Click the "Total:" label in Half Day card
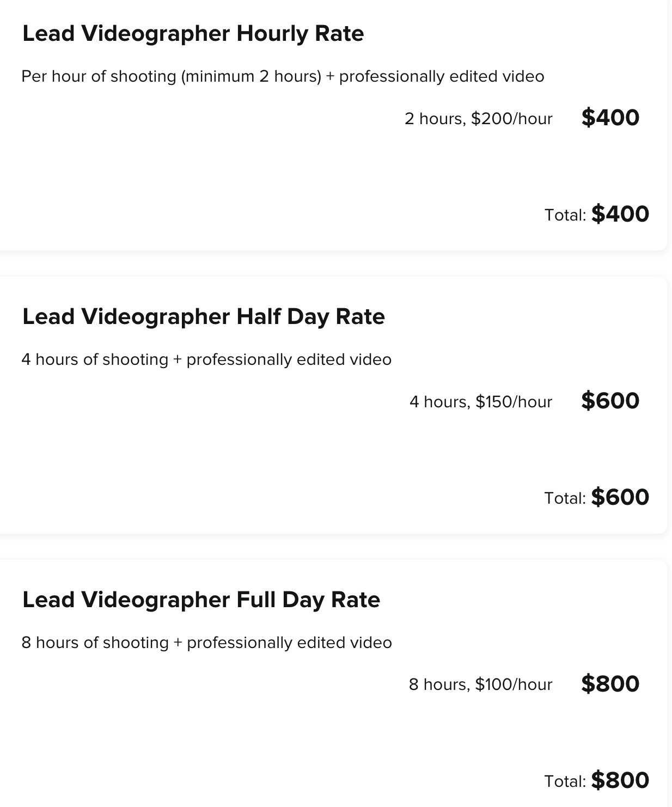This screenshot has width=672, height=807. coord(565,498)
